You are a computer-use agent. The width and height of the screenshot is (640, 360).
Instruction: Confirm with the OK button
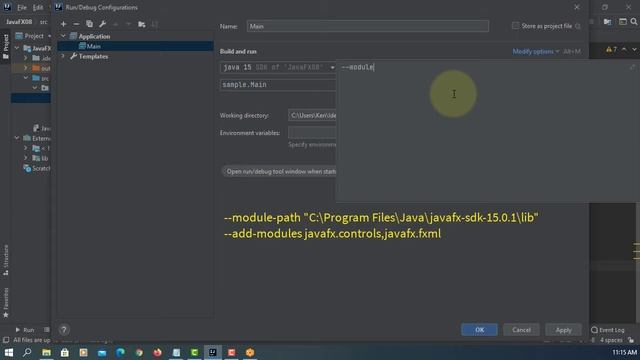[x=479, y=330]
